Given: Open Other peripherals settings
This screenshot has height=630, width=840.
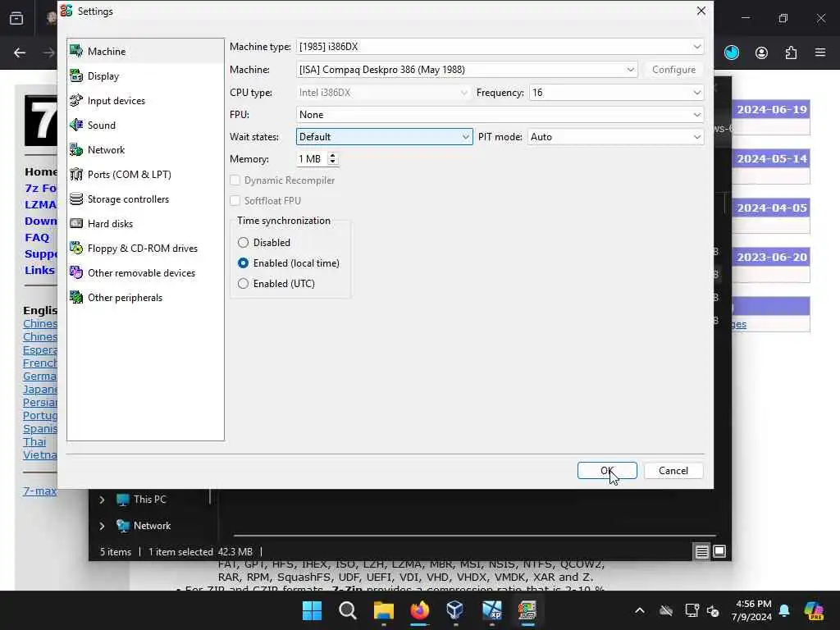Looking at the screenshot, I should coord(145,298).
